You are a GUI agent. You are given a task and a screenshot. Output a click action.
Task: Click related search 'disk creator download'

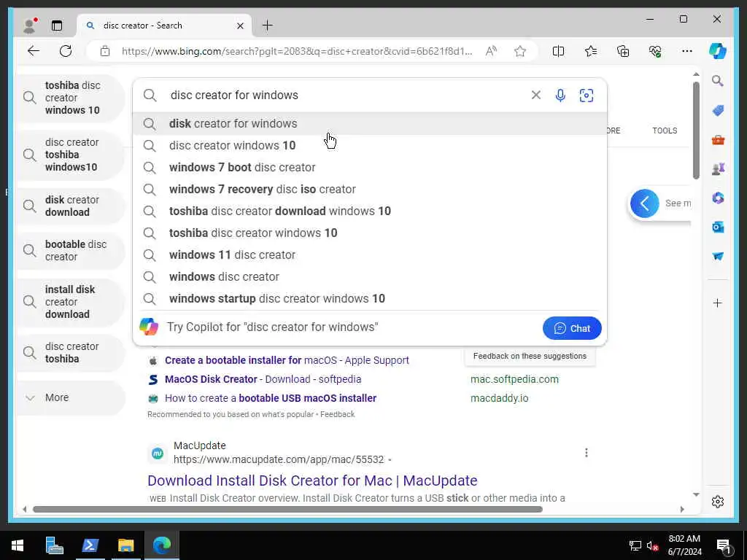pos(71,206)
